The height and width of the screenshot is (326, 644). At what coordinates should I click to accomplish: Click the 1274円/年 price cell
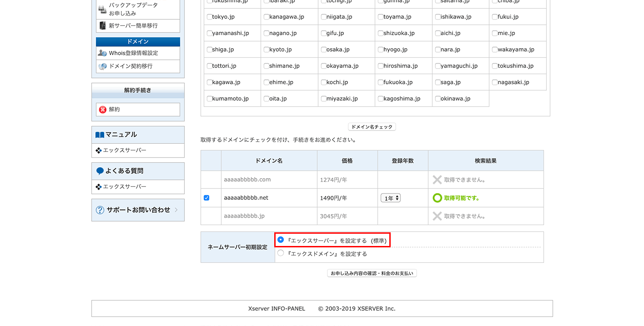coord(347,180)
